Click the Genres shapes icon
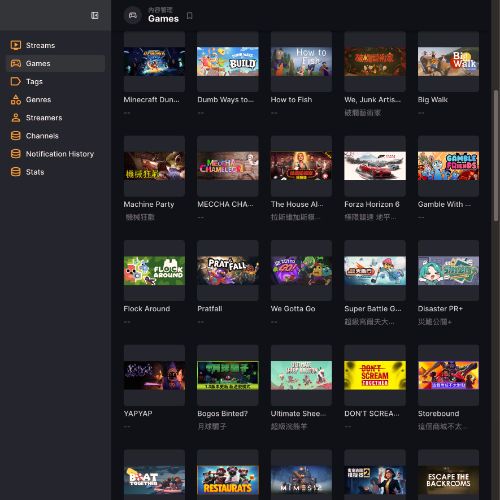This screenshot has width=500, height=500. coord(16,99)
